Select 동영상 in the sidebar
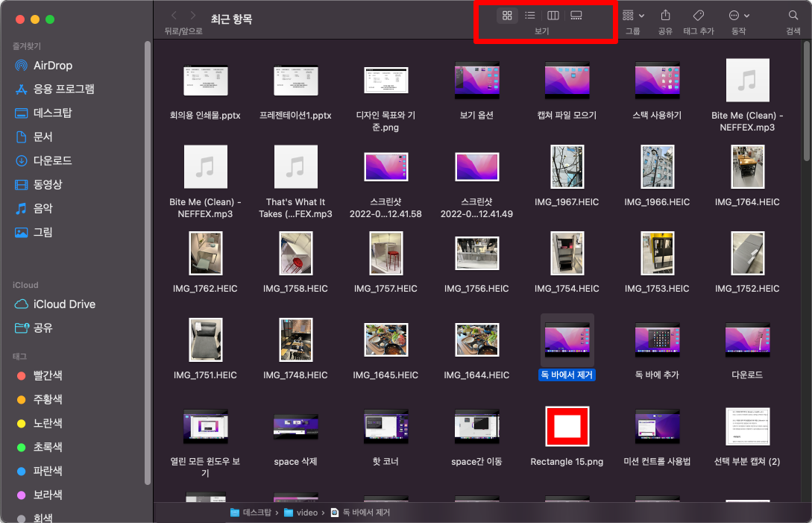The height and width of the screenshot is (523, 812). [x=40, y=184]
